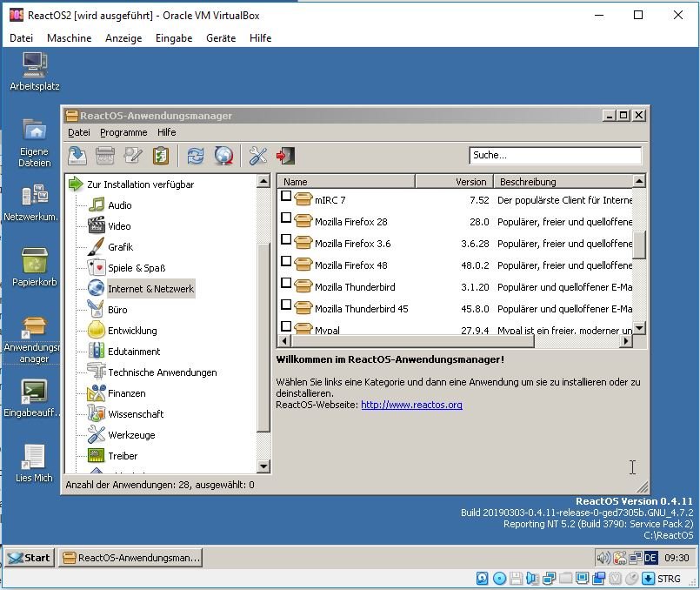Screen dimensions: 700x590
Task: Click the list's horizontal scroll right arrow
Action: [625, 341]
